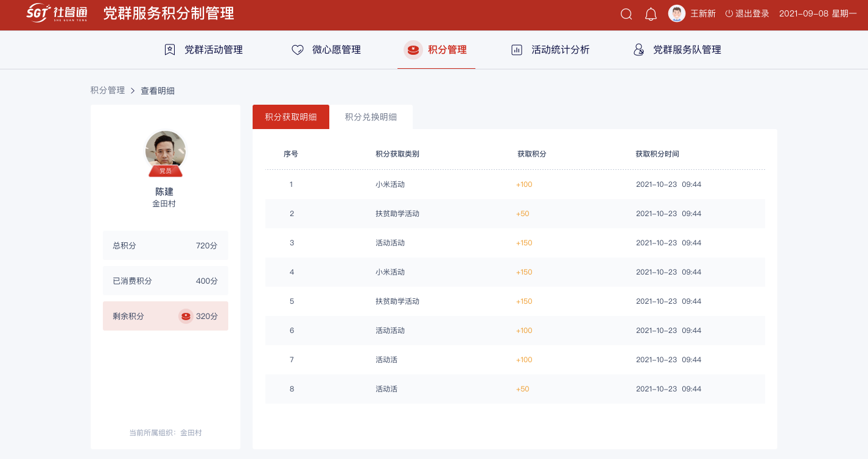Open the search magnifier icon
Screen dimensions: 868x459
coord(626,14)
